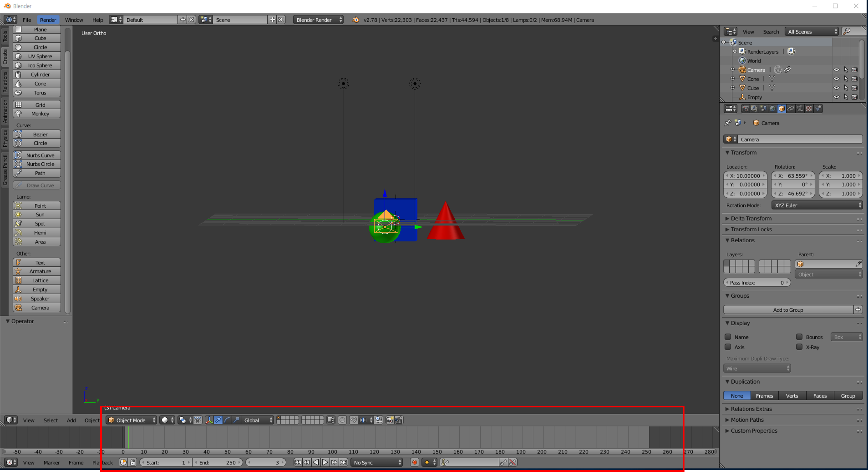The image size is (868, 472).
Task: Add a UV Sphere mesh
Action: pyautogui.click(x=37, y=56)
